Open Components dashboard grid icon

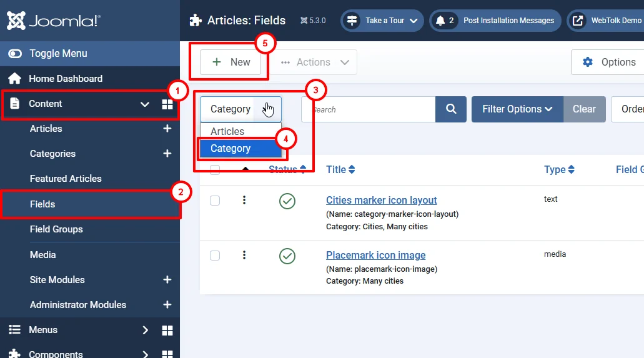tap(167, 354)
